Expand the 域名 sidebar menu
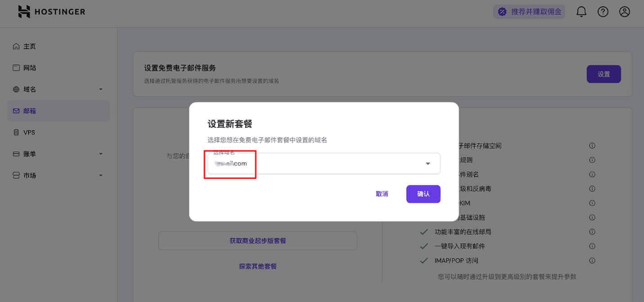Screen dimensions: 644x302 pyautogui.click(x=100, y=89)
